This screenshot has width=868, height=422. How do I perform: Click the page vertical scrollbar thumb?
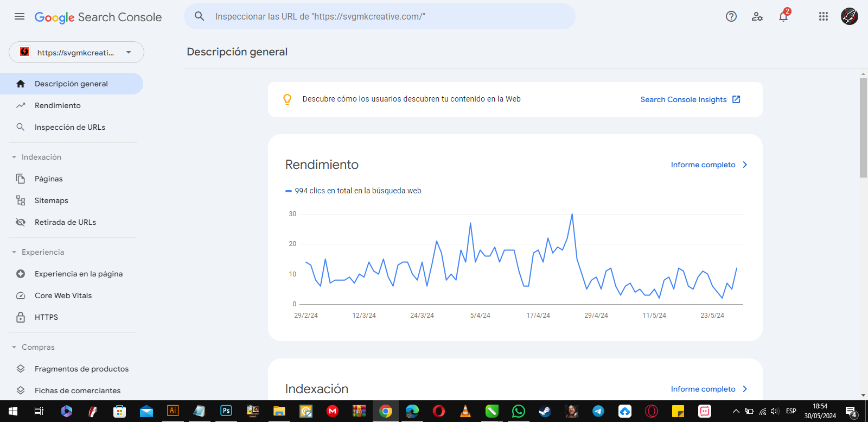coord(864,128)
